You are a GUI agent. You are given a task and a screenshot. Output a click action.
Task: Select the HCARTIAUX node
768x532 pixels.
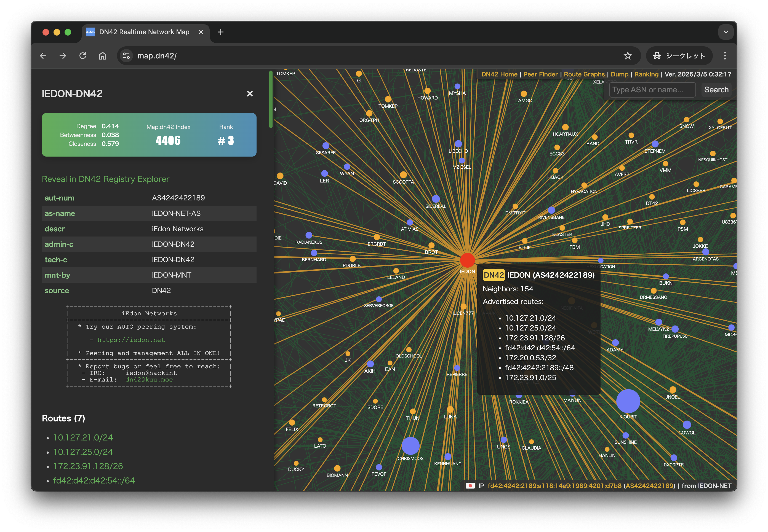[565, 127]
